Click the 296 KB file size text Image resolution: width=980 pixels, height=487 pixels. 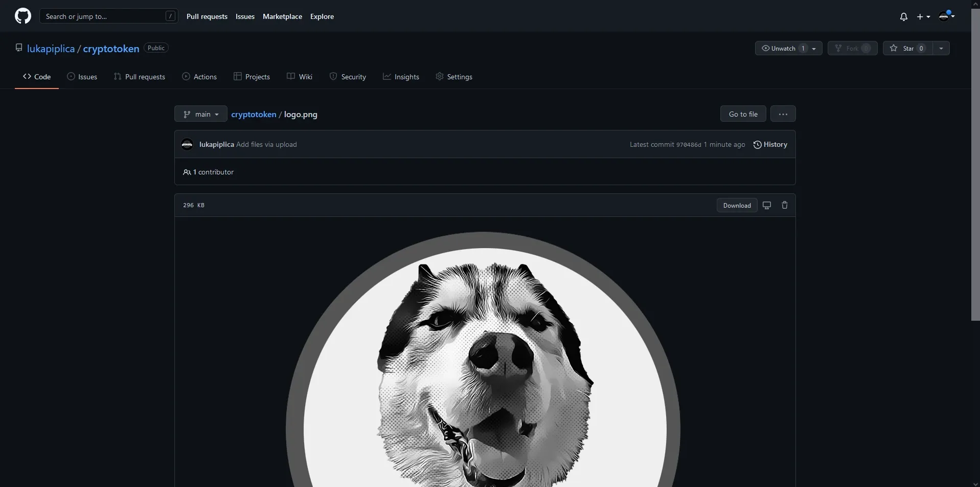194,205
